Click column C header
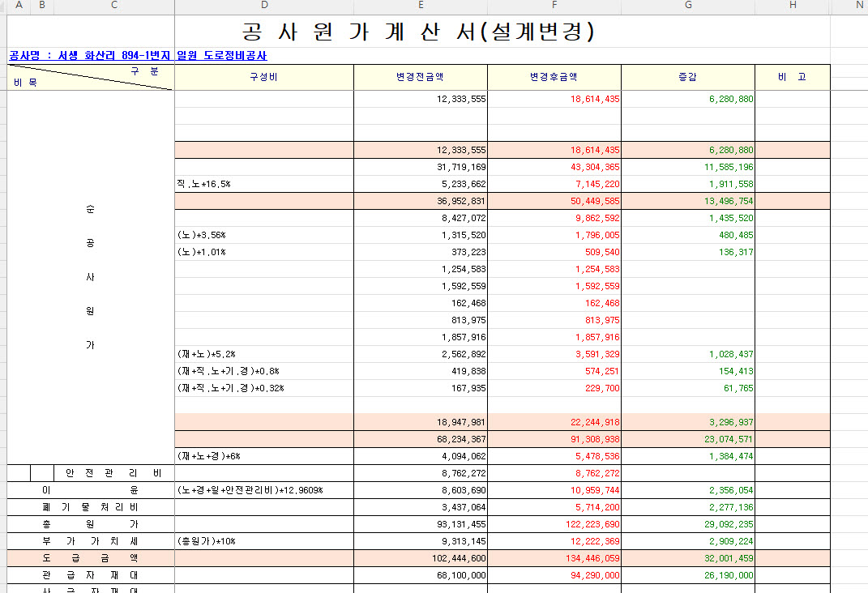Viewport: 868px width, 593px height. (113, 6)
